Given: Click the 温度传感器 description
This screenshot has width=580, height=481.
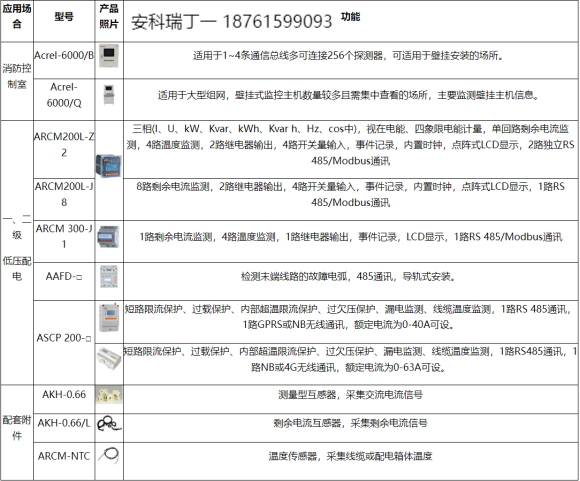Looking at the screenshot, I should pyautogui.click(x=350, y=456).
